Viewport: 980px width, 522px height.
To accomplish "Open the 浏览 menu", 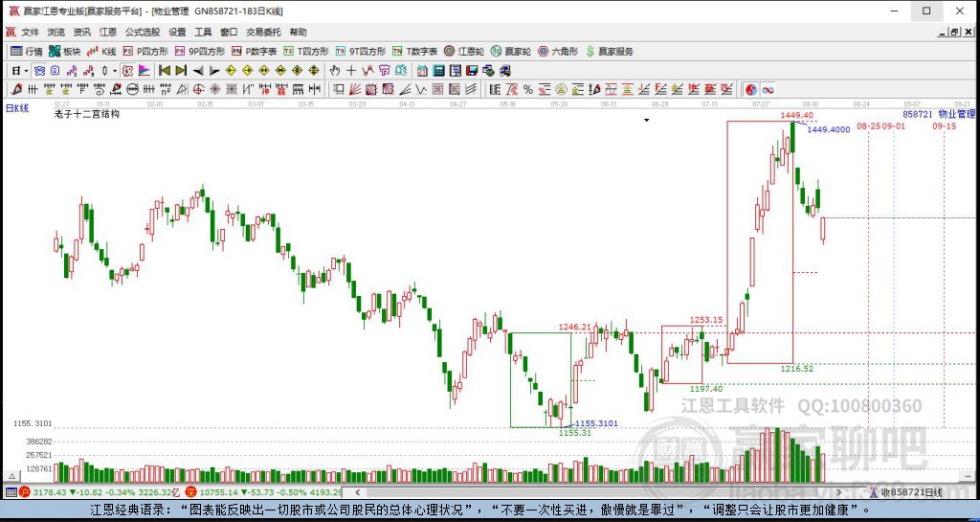I will point(56,33).
